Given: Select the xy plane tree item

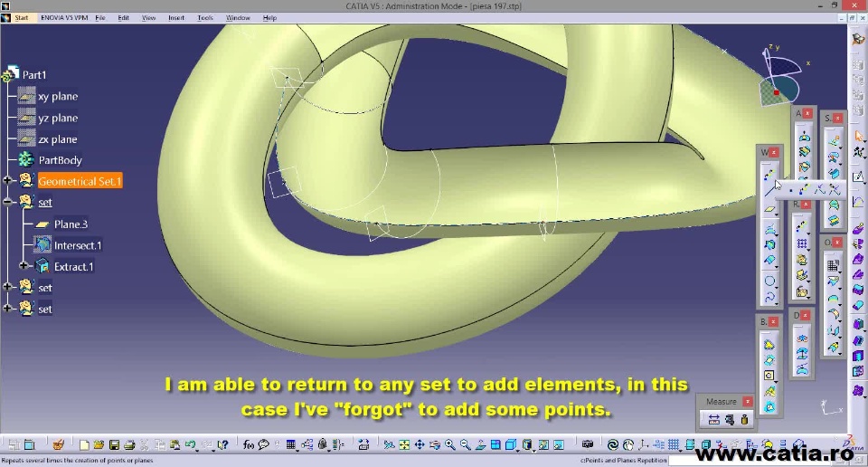Looking at the screenshot, I should (x=58, y=97).
